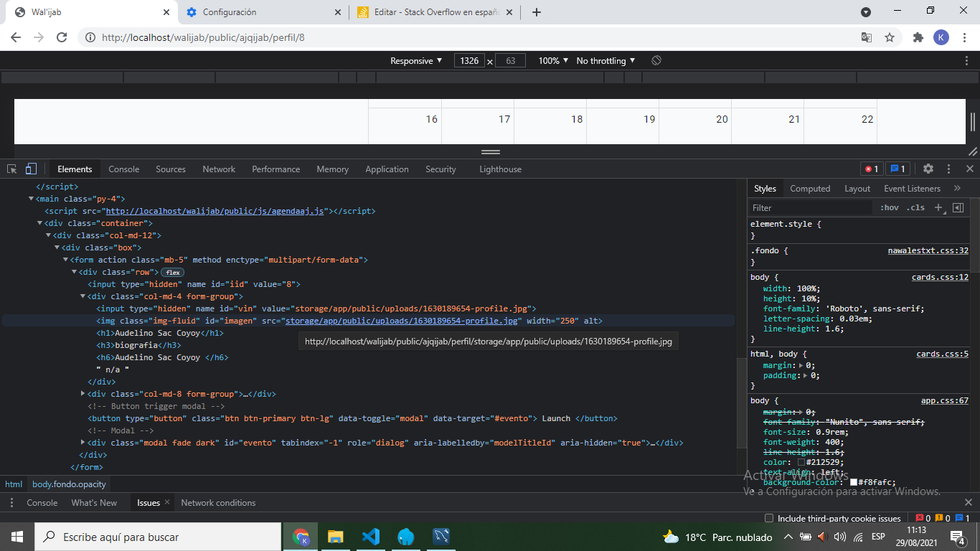Click the #f8fafc background color swatch
The width and height of the screenshot is (980, 551).
(x=854, y=483)
